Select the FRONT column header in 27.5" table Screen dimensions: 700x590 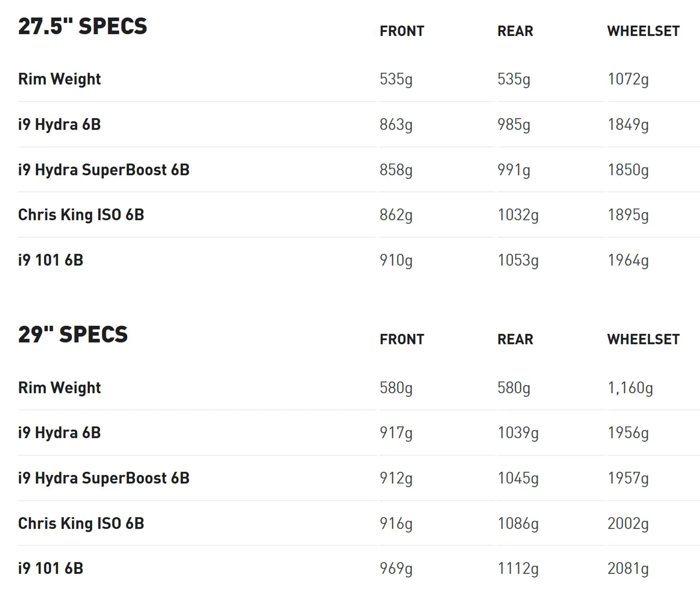point(402,31)
